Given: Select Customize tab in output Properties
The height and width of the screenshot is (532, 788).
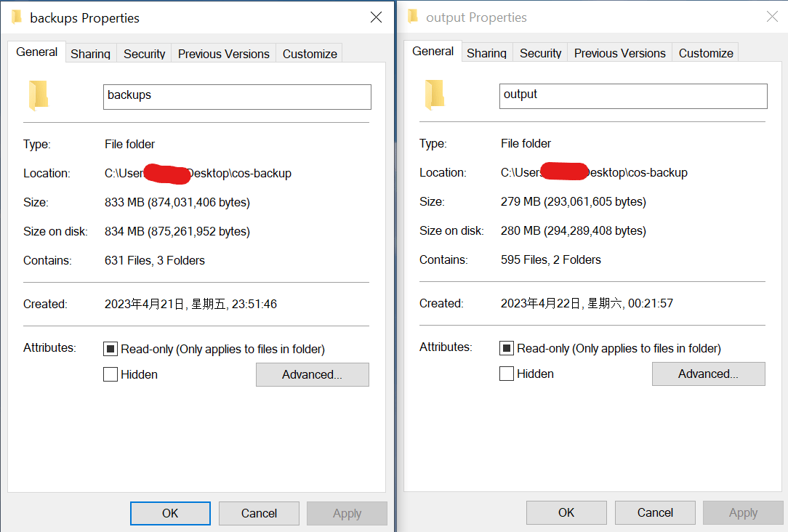Looking at the screenshot, I should 706,53.
